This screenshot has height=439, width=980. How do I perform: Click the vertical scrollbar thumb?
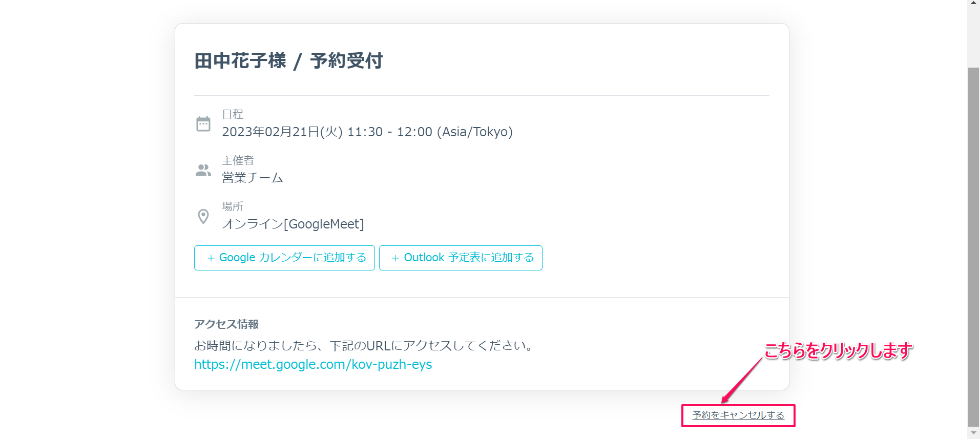pos(974,246)
